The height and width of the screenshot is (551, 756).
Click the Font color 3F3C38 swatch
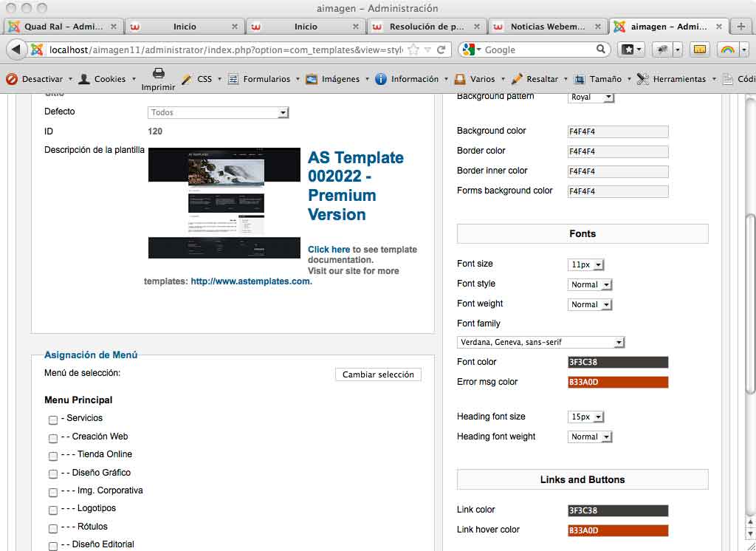(x=618, y=363)
